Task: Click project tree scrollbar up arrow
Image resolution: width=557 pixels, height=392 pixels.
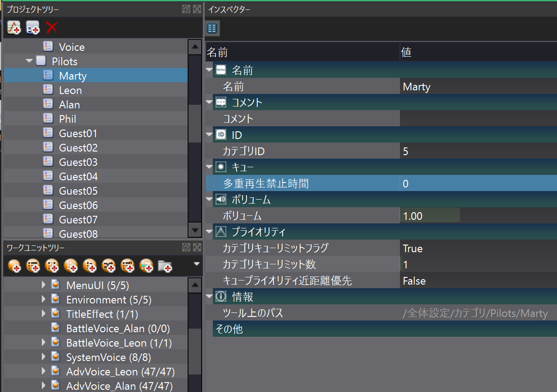Action: pos(194,47)
